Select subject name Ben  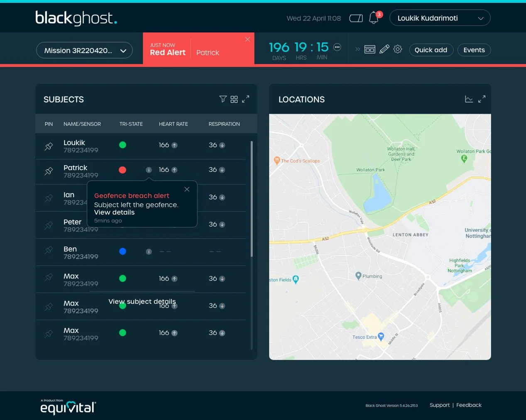coord(70,249)
